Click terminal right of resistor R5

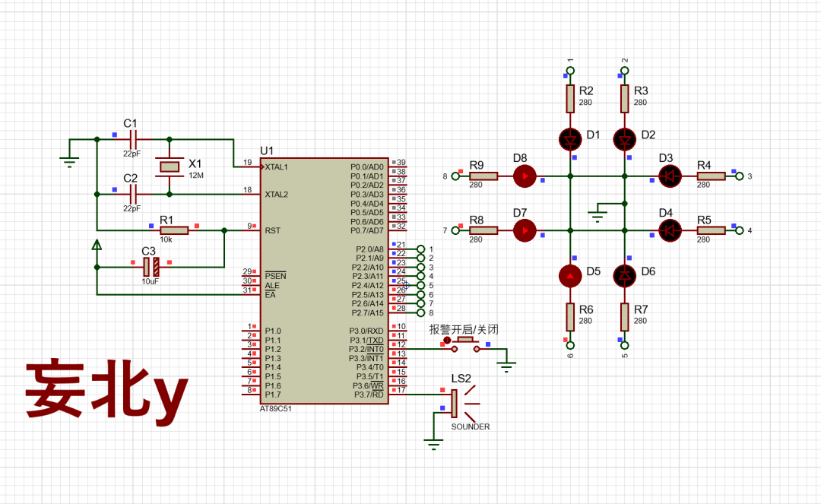click(740, 230)
